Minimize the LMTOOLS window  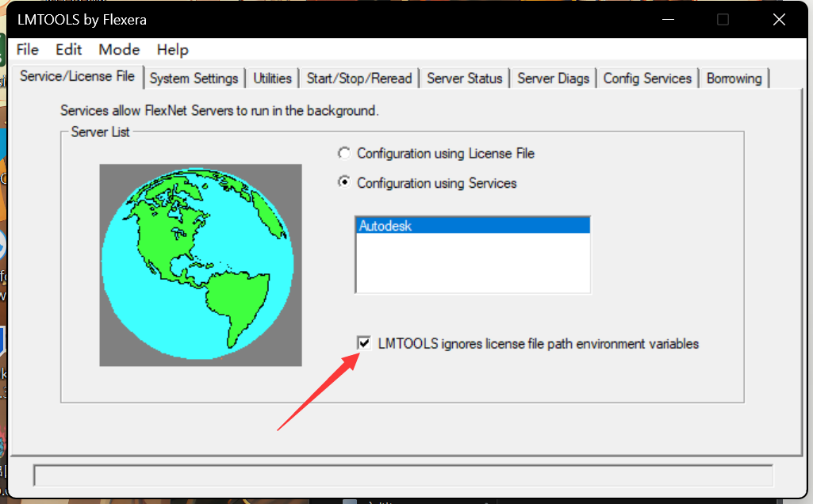[669, 20]
